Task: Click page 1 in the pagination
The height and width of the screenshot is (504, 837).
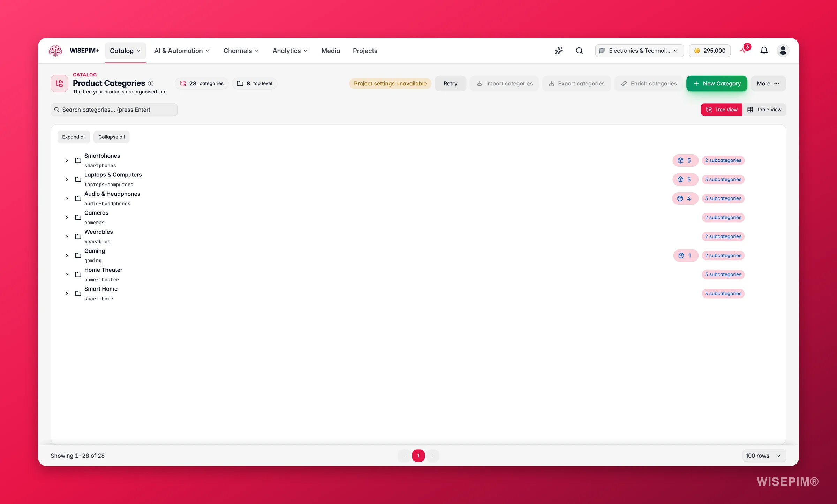Action: click(418, 456)
